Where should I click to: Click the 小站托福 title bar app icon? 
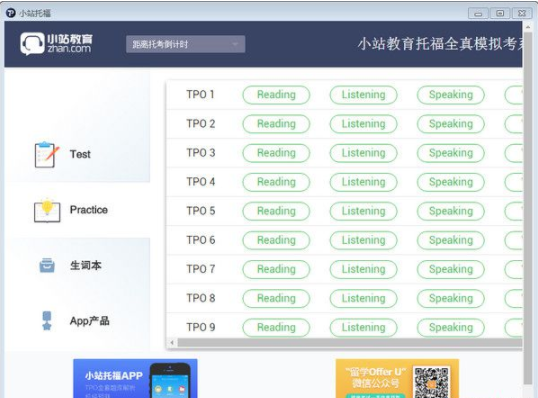coord(11,13)
